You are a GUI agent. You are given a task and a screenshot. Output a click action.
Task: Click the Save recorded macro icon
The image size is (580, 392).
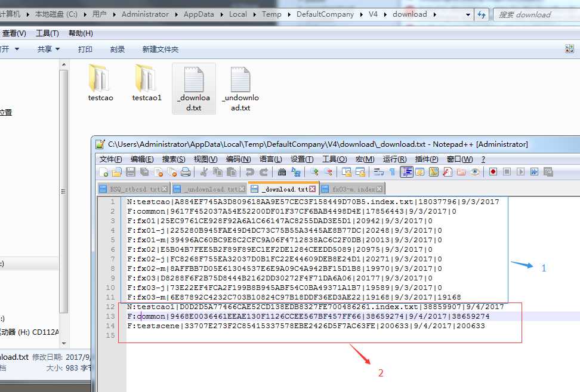[548, 172]
